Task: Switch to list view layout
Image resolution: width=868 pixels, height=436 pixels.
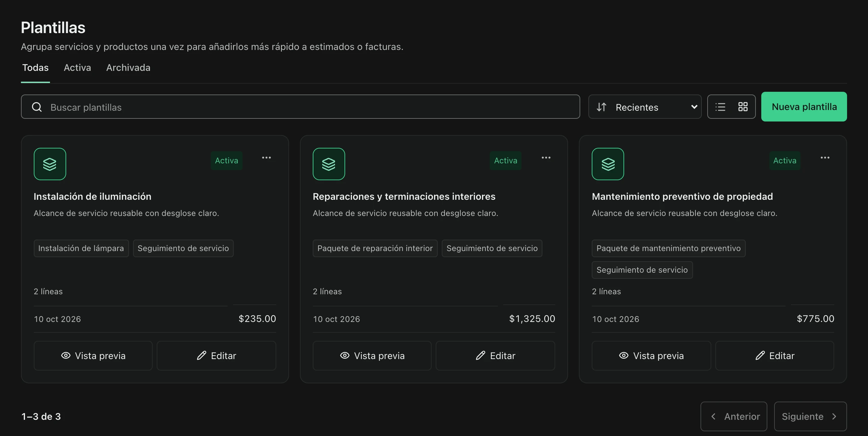Action: [x=720, y=107]
